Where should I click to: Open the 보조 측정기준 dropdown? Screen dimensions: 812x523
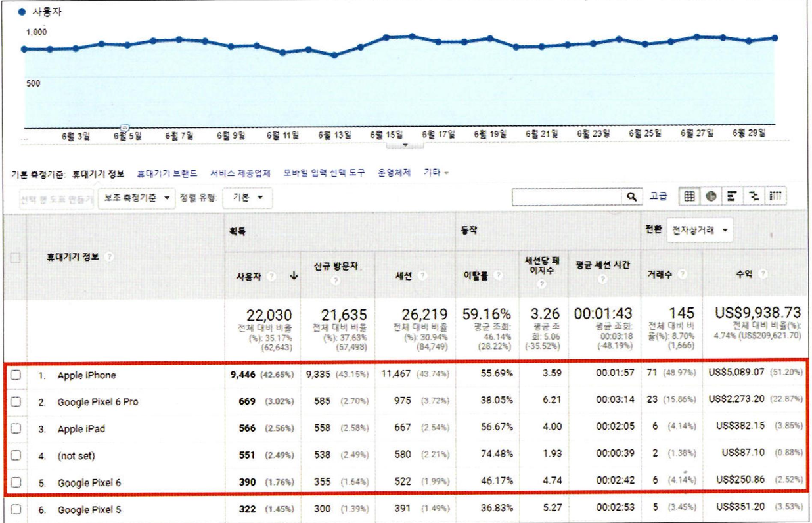pos(137,197)
